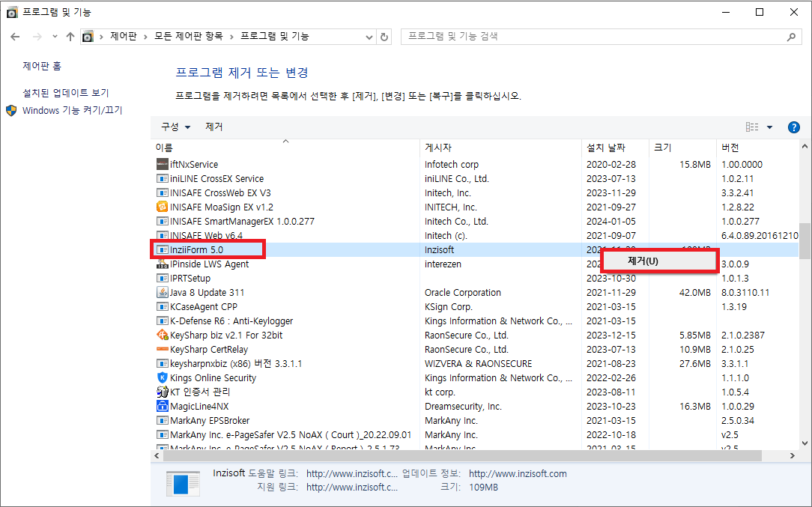Sort by the 이름 column header
The width and height of the screenshot is (812, 507).
285,148
